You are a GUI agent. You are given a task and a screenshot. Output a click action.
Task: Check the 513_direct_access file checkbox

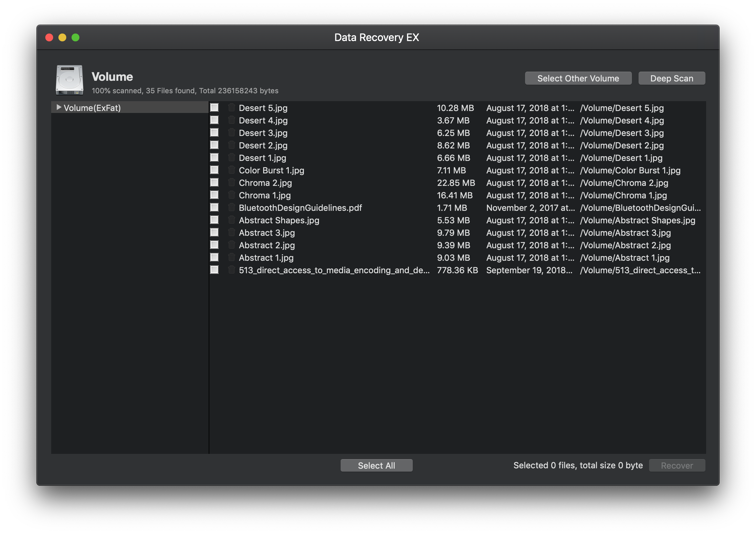214,270
